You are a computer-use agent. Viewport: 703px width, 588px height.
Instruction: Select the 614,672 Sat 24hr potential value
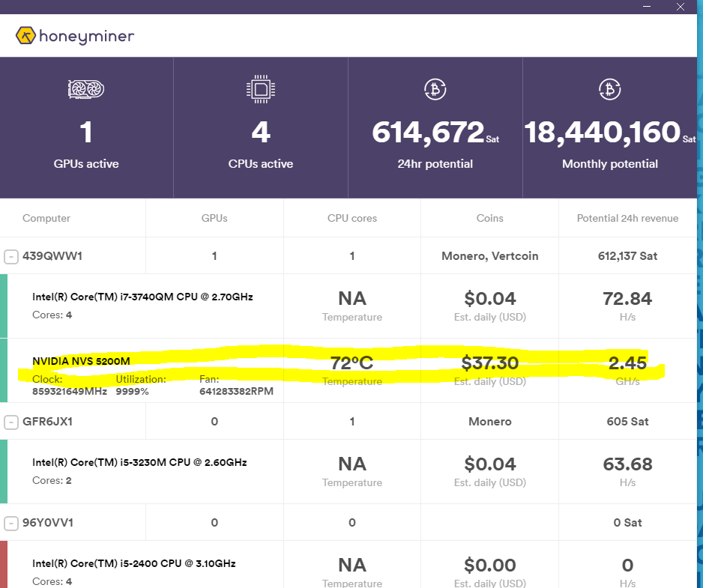coord(435,133)
